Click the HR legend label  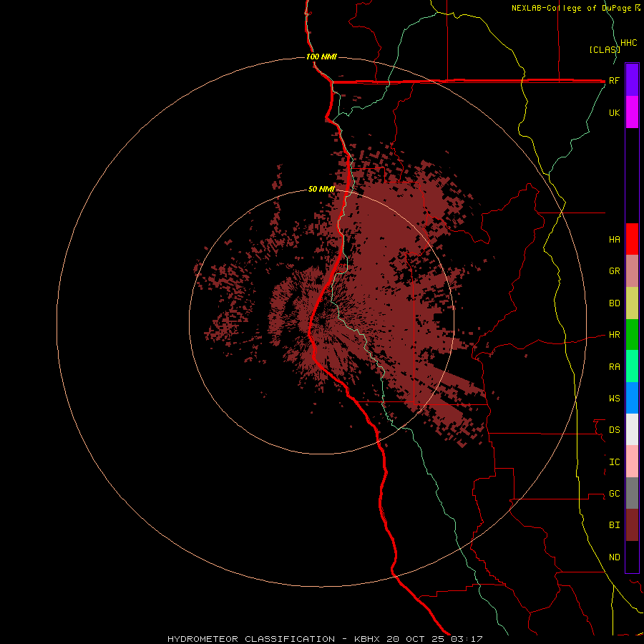pyautogui.click(x=614, y=335)
